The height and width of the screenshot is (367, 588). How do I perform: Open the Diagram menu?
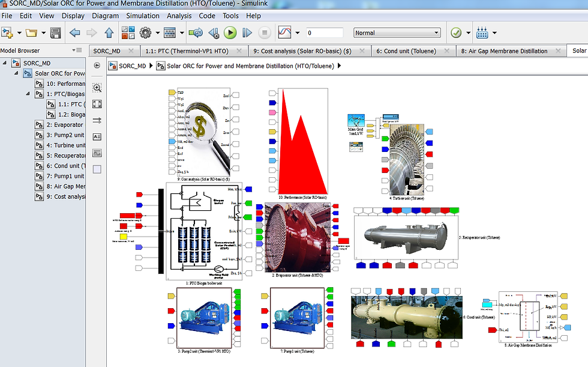tap(106, 16)
